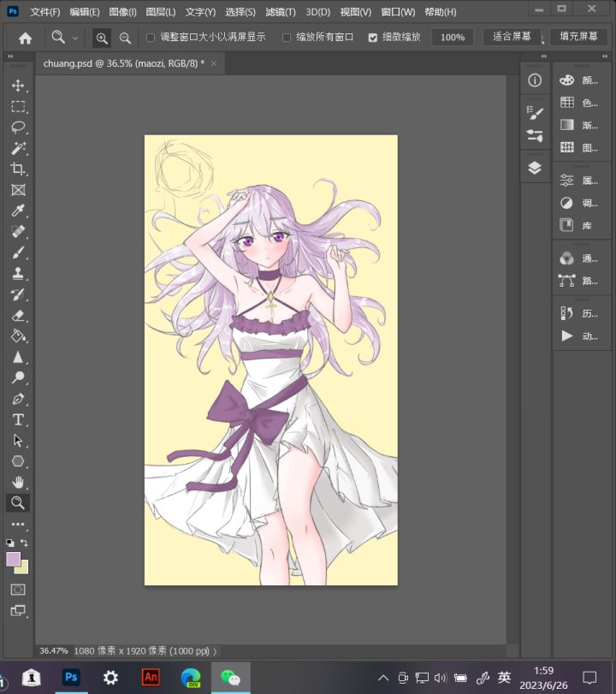Enable 缩放所有窗口 checkbox
616x694 pixels.
(287, 38)
